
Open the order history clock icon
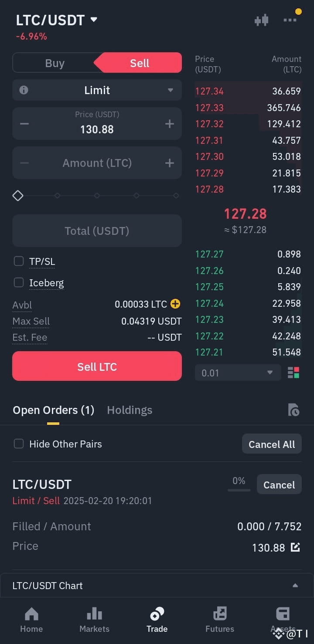[294, 410]
